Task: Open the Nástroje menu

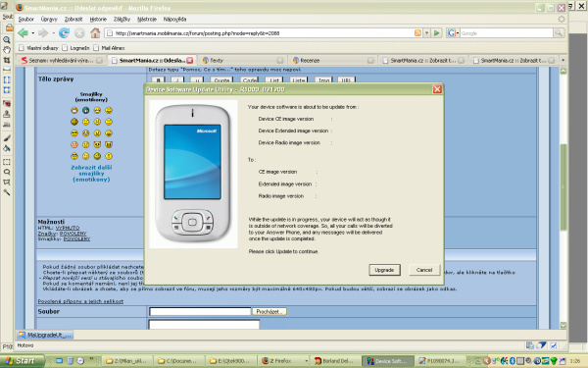Action: coord(147,20)
